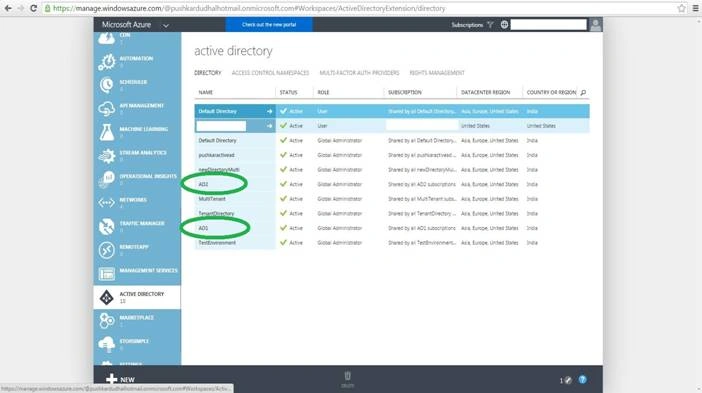Open the Traffic Manager sidebar label

point(141,223)
